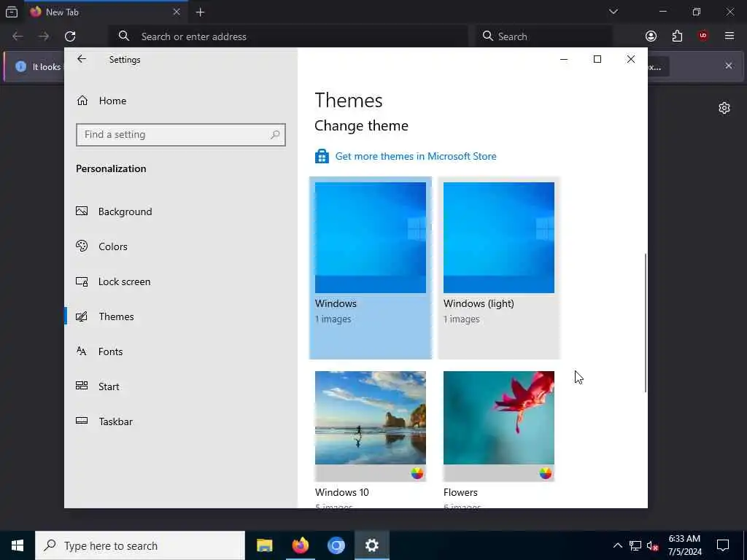Open File Explorer from the taskbar
Image resolution: width=747 pixels, height=560 pixels.
tap(264, 545)
